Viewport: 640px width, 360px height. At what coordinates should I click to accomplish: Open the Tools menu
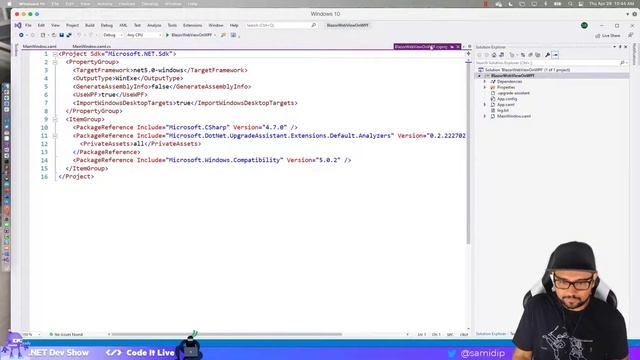pyautogui.click(x=172, y=25)
